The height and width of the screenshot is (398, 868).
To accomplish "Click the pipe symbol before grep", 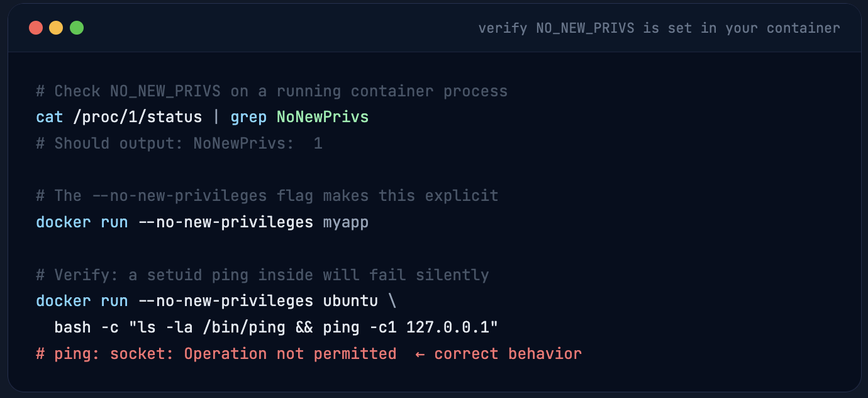I will (x=216, y=117).
